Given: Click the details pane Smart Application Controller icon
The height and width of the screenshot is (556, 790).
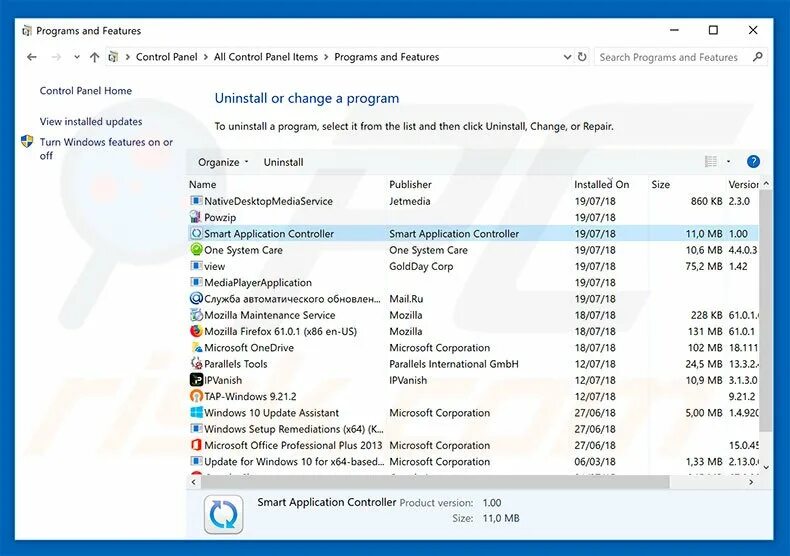Looking at the screenshot, I should click(223, 514).
